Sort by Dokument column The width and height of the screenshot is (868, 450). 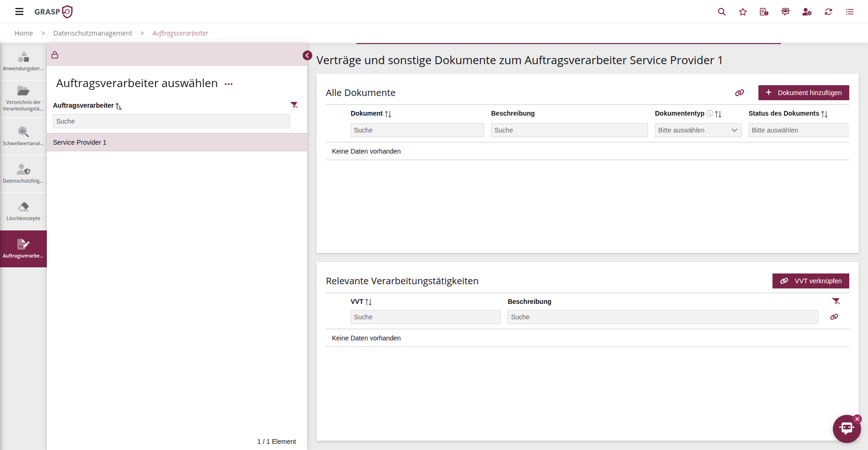[x=388, y=114]
